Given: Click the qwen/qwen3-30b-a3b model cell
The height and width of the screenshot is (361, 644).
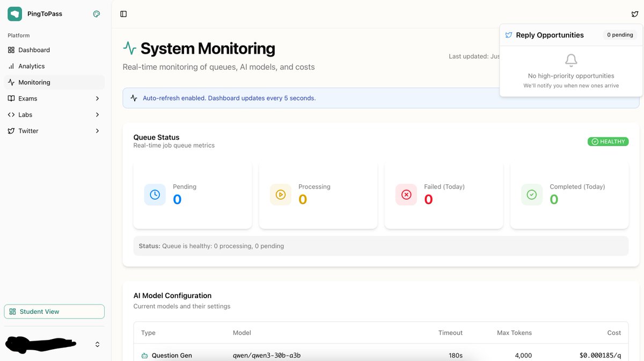Looking at the screenshot, I should coord(267,356).
